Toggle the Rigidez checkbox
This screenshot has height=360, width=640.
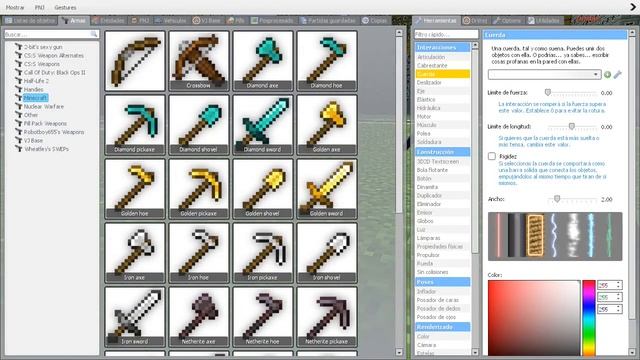click(492, 156)
